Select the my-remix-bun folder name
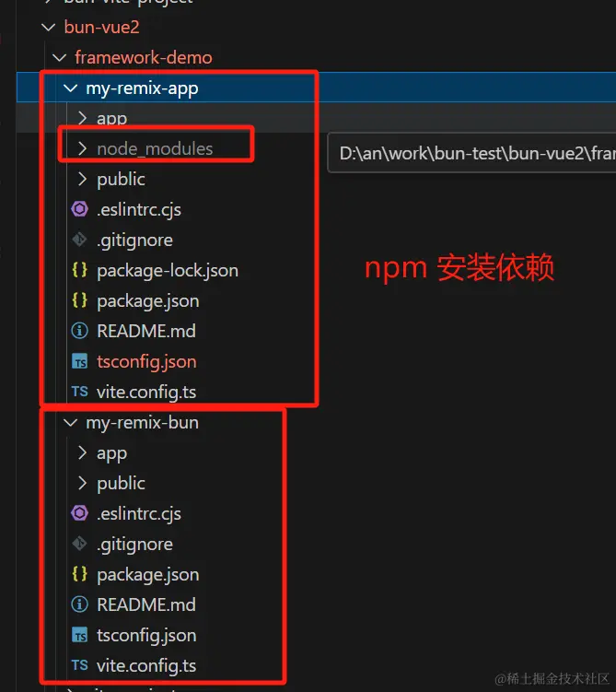 [x=143, y=423]
